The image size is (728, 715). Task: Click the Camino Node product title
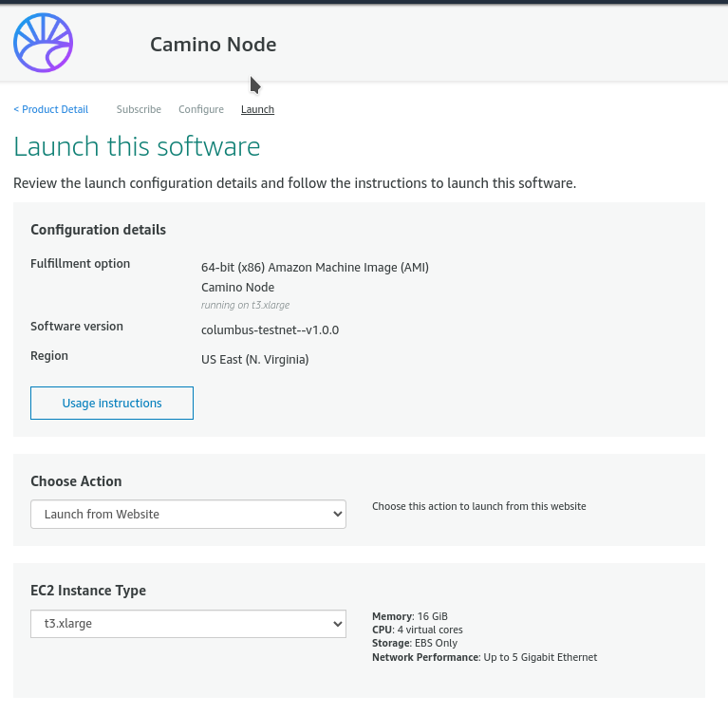point(213,45)
